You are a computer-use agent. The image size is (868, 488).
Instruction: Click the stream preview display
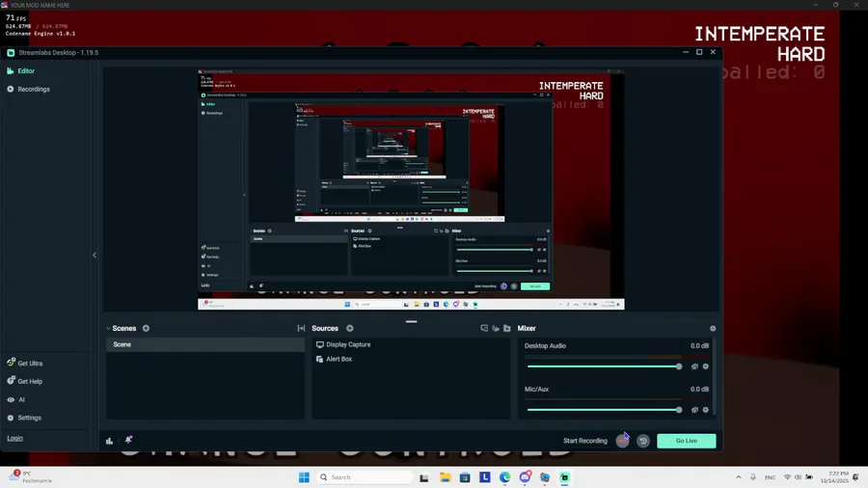coord(411,189)
